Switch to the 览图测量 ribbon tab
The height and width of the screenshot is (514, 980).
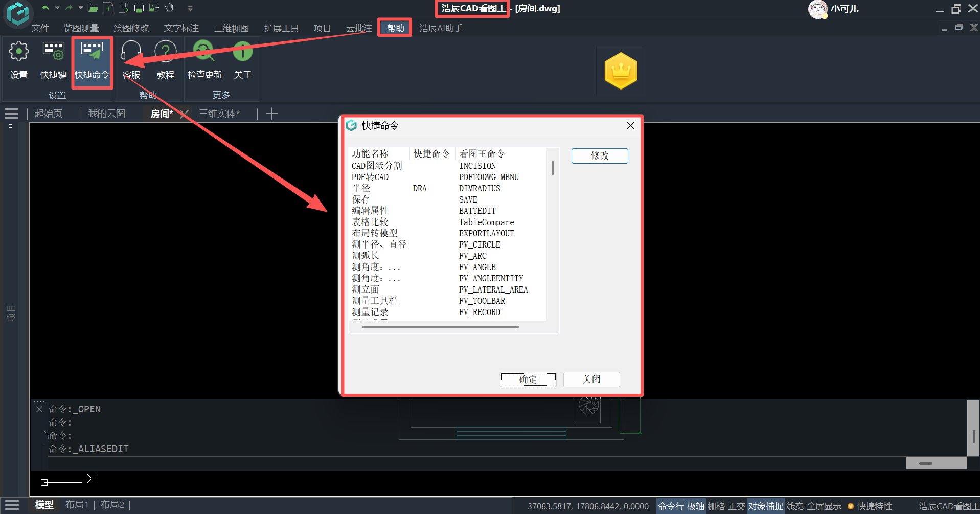pos(81,28)
